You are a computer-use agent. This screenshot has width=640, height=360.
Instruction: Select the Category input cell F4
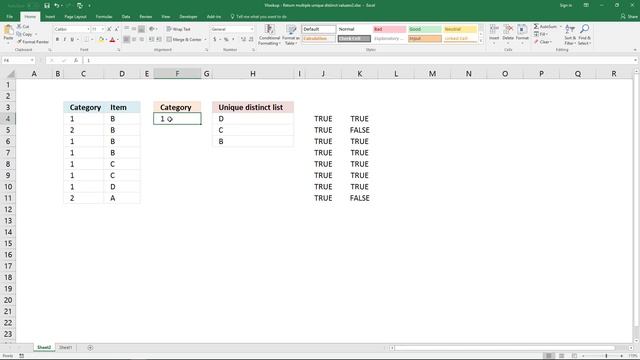pos(177,119)
